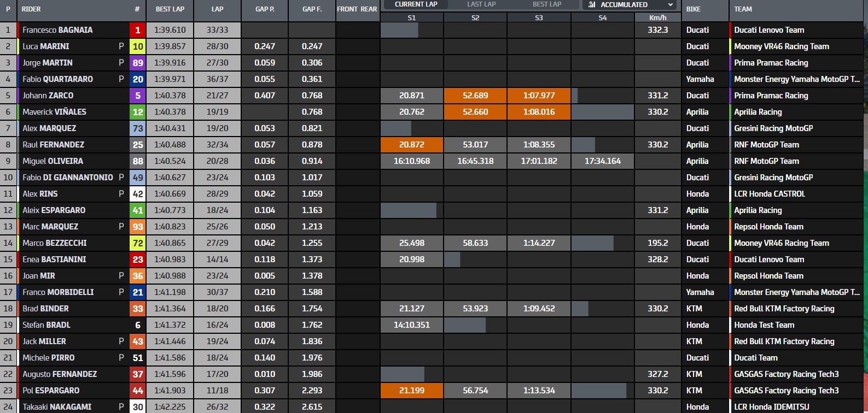Screen dimensions: 868x413
Task: Select rider Enea BASTIANINI
Action: coord(54,259)
